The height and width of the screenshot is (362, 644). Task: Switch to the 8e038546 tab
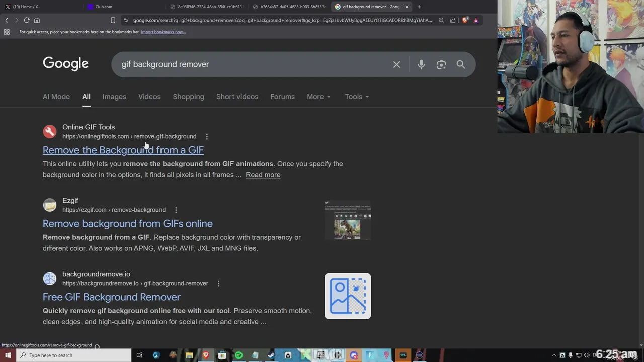coord(206,7)
